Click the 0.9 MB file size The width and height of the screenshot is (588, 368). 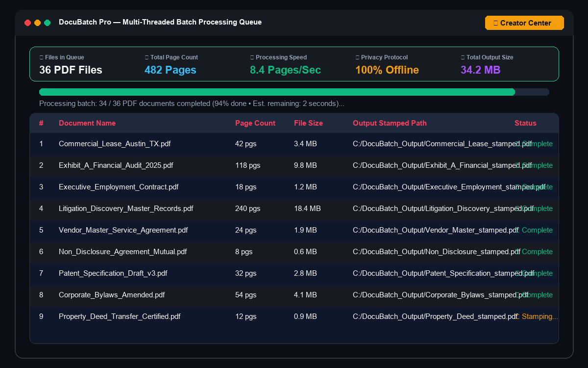click(x=305, y=316)
